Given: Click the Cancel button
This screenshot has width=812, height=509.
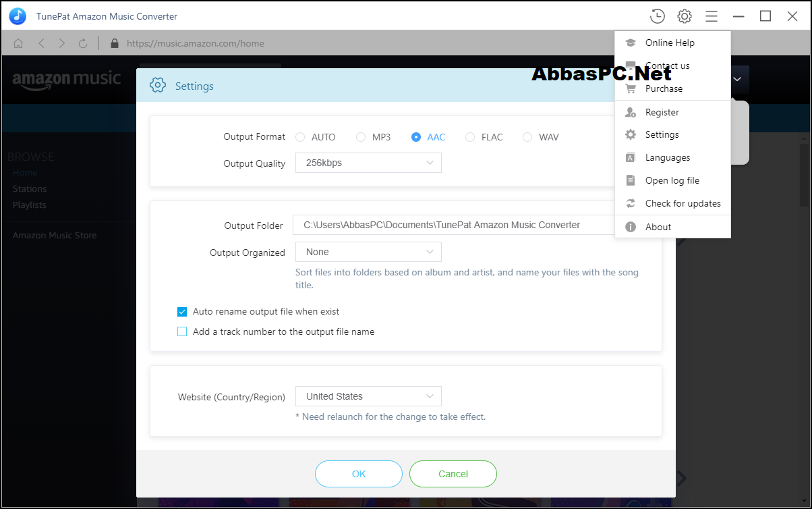Looking at the screenshot, I should click(453, 474).
